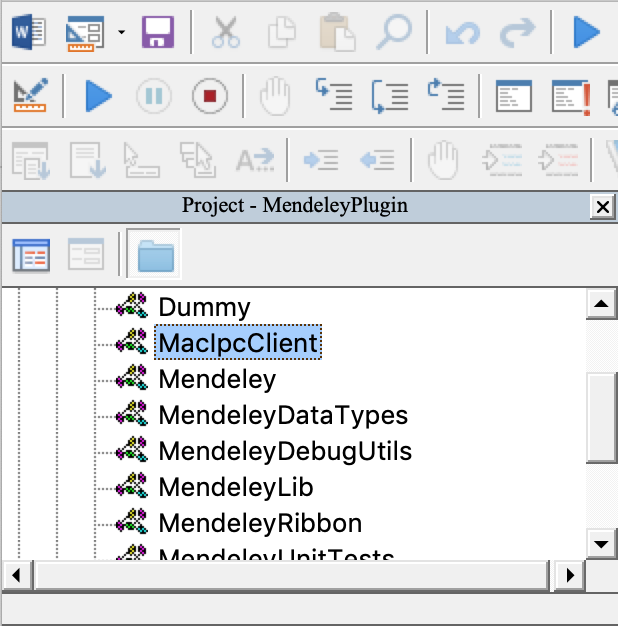The image size is (618, 626).
Task: Click the Outdent icon in Edit toolbar
Action: click(x=377, y=160)
